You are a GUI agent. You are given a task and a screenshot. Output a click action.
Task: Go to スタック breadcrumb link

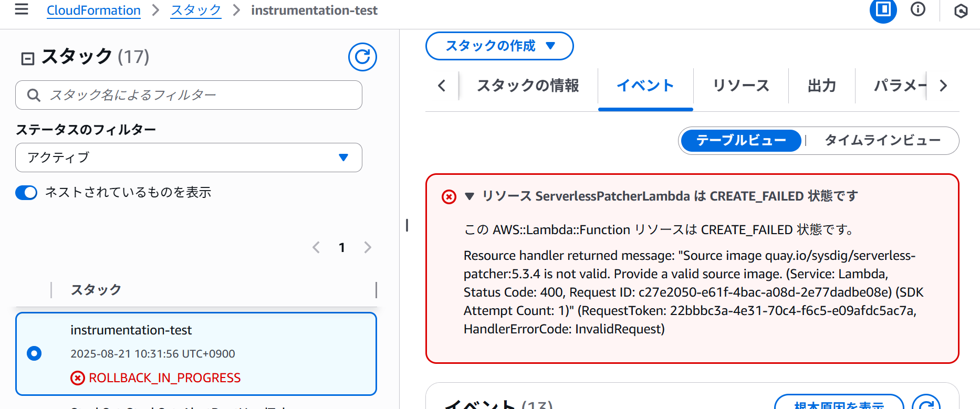(x=196, y=11)
